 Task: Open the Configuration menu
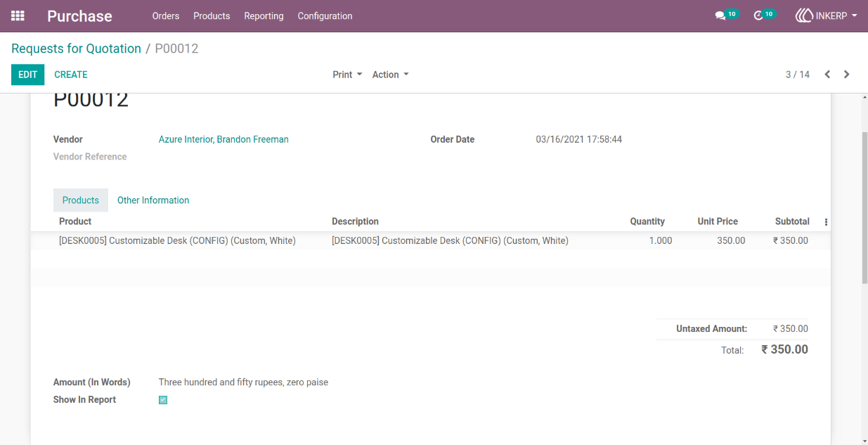[x=325, y=15]
